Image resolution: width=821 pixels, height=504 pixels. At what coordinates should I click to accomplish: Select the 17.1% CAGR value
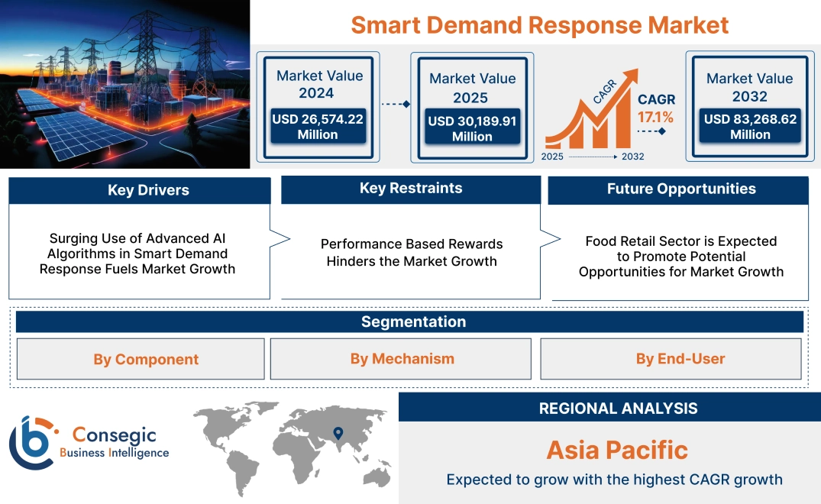pyautogui.click(x=656, y=118)
